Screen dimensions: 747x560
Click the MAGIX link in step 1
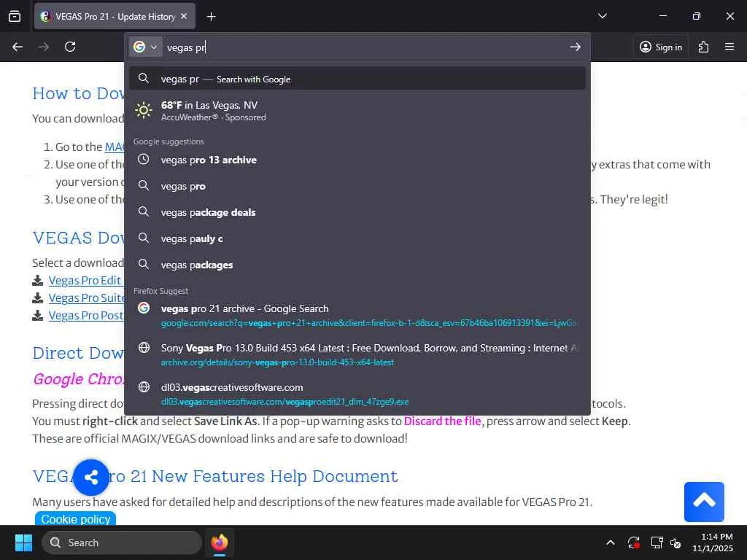115,147
